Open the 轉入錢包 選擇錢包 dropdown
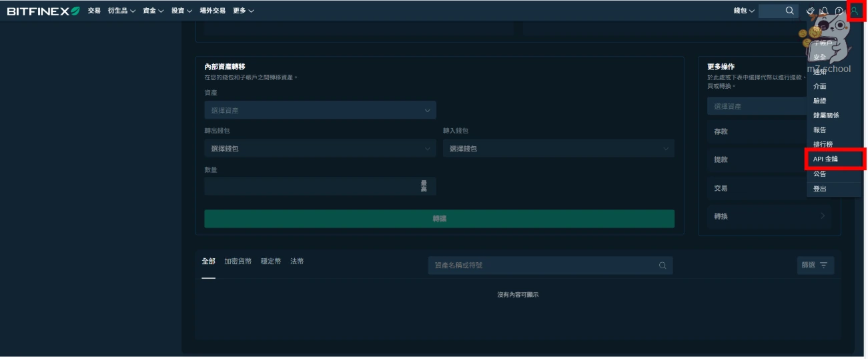Image resolution: width=868 pixels, height=359 pixels. click(558, 148)
